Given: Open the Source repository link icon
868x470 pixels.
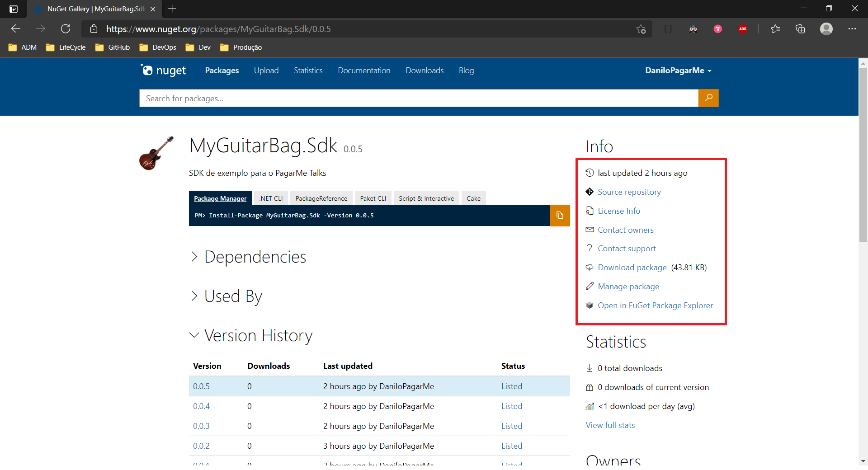Looking at the screenshot, I should click(x=590, y=192).
